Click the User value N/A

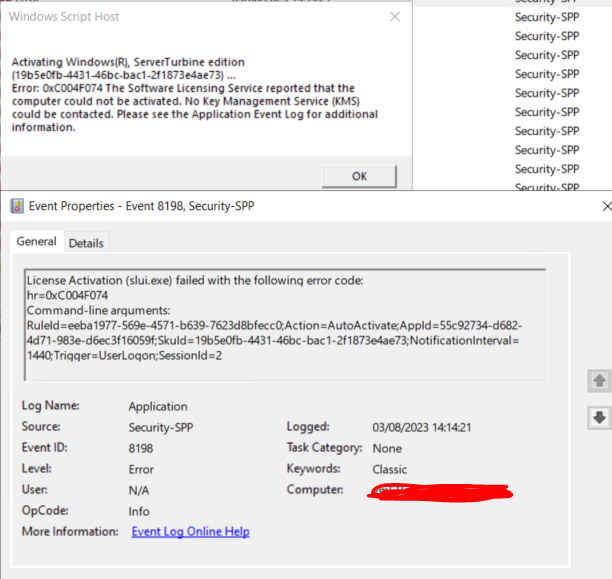click(x=139, y=490)
